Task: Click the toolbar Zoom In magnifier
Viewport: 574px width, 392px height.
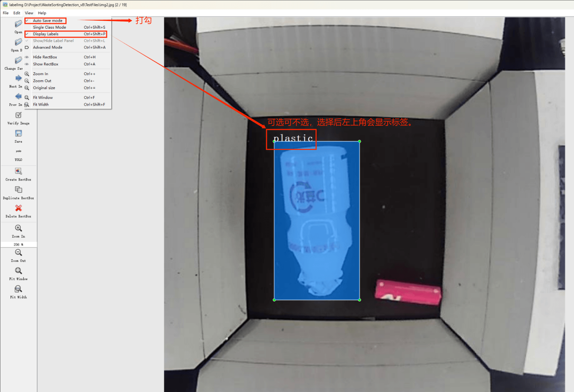Action: click(x=18, y=228)
